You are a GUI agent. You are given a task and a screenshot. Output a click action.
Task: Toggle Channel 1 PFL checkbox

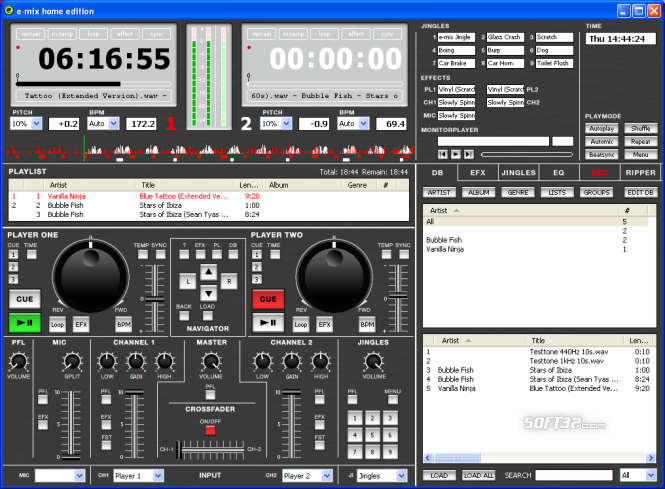tap(106, 400)
